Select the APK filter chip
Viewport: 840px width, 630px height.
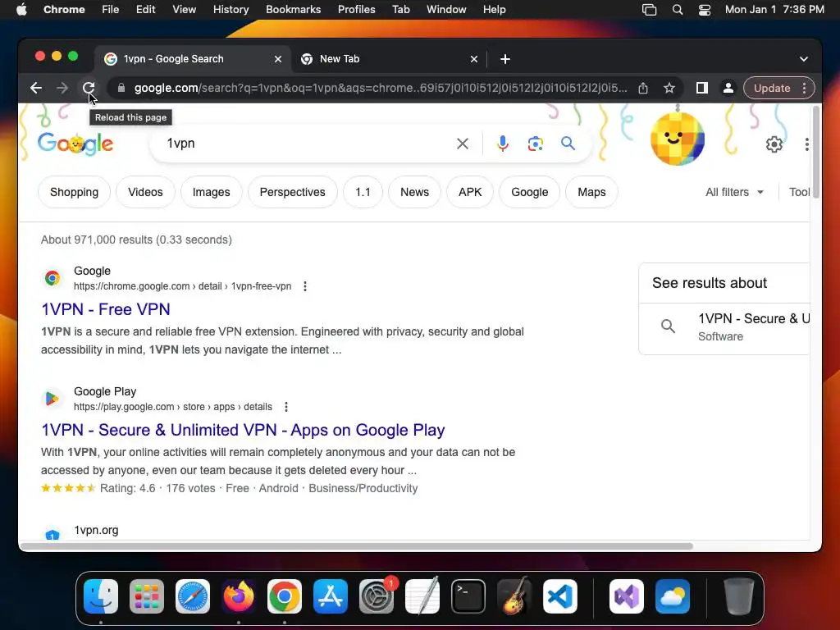[470, 192]
